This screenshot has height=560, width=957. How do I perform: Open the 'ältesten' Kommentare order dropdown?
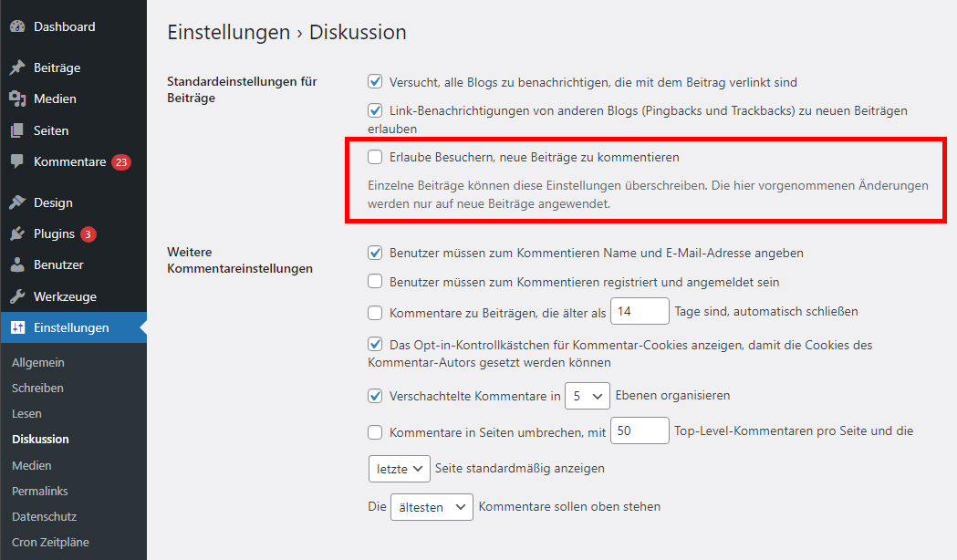[x=432, y=507]
